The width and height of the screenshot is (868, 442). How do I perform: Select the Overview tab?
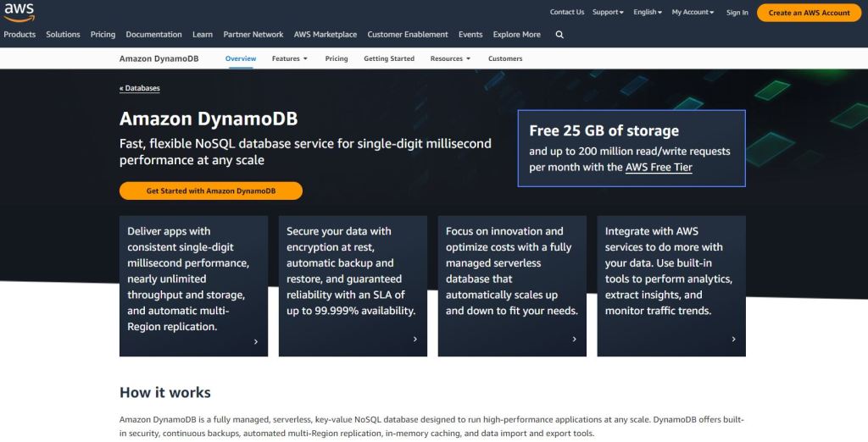coord(241,58)
